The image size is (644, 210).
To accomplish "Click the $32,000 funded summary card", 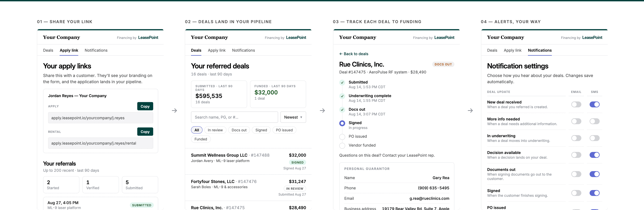I will 278,94.
